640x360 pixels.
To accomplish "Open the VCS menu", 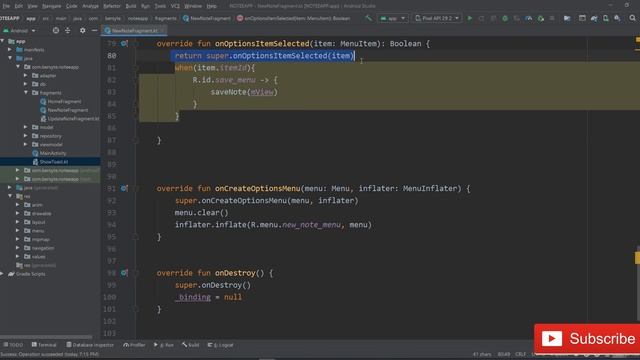I will pyautogui.click(x=175, y=6).
